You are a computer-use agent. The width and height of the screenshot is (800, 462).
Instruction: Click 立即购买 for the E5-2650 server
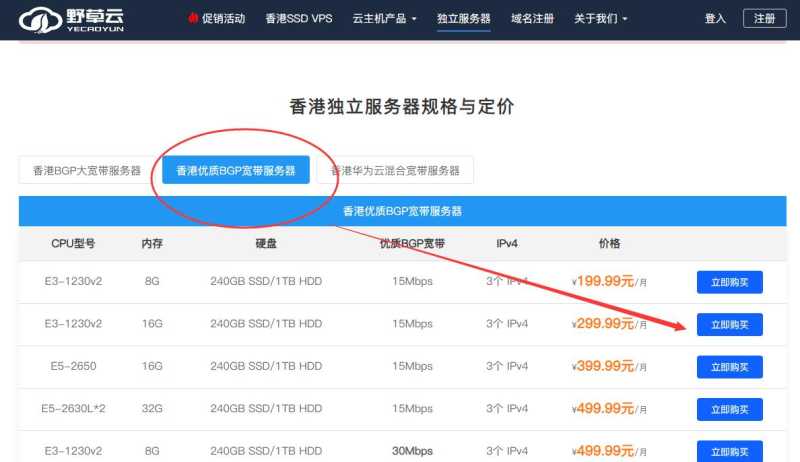pyautogui.click(x=729, y=367)
